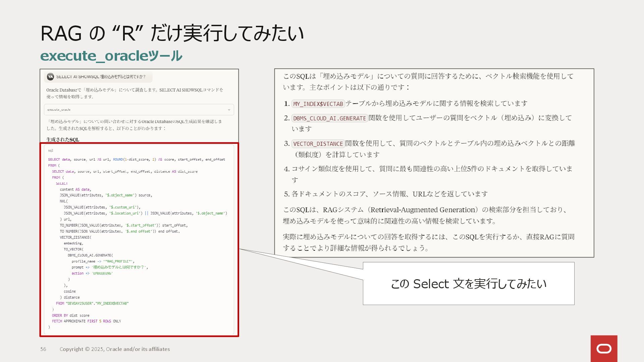Screen dimensions: 644x362
Task: Click the MY_INDEX$VECTAB code tag
Action: point(318,104)
